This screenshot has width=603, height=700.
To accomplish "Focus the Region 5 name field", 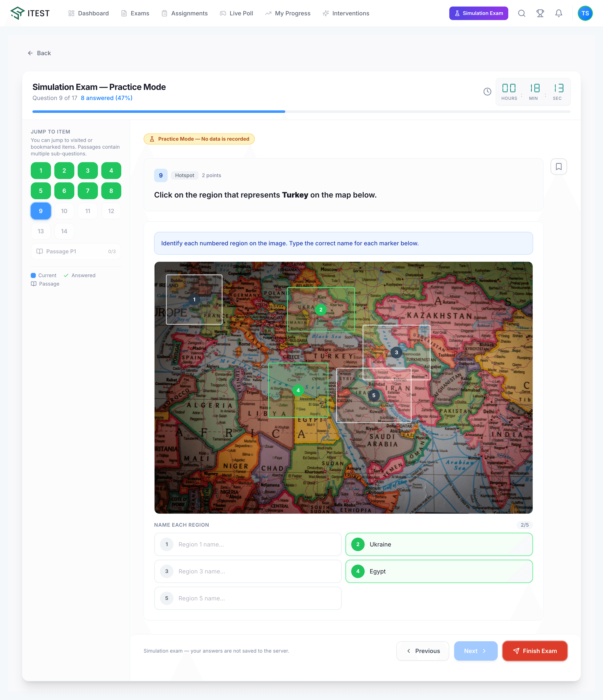I will tap(248, 598).
